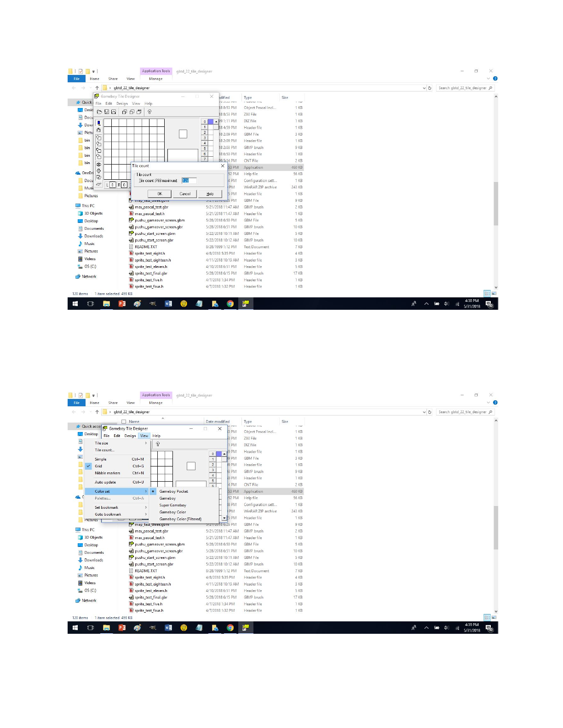The width and height of the screenshot is (563, 728).
Task: Click Explorer Up arrow in the View menu screenshot
Action: 97,412
